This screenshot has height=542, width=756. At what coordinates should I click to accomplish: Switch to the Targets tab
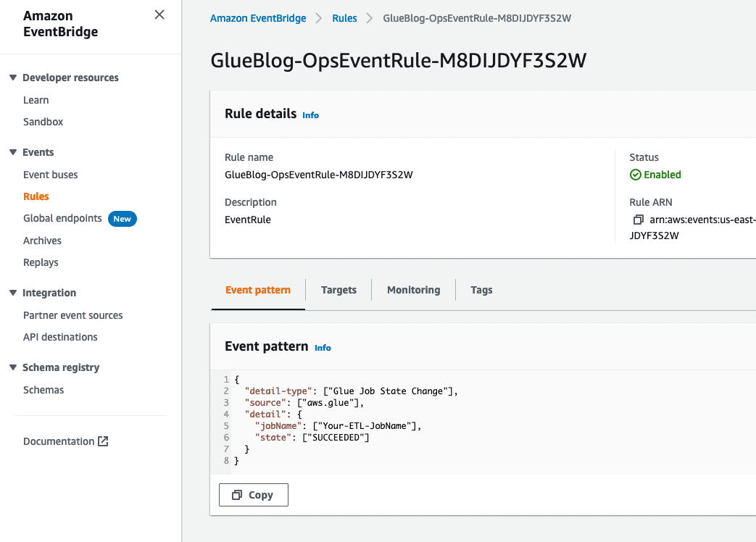(338, 290)
